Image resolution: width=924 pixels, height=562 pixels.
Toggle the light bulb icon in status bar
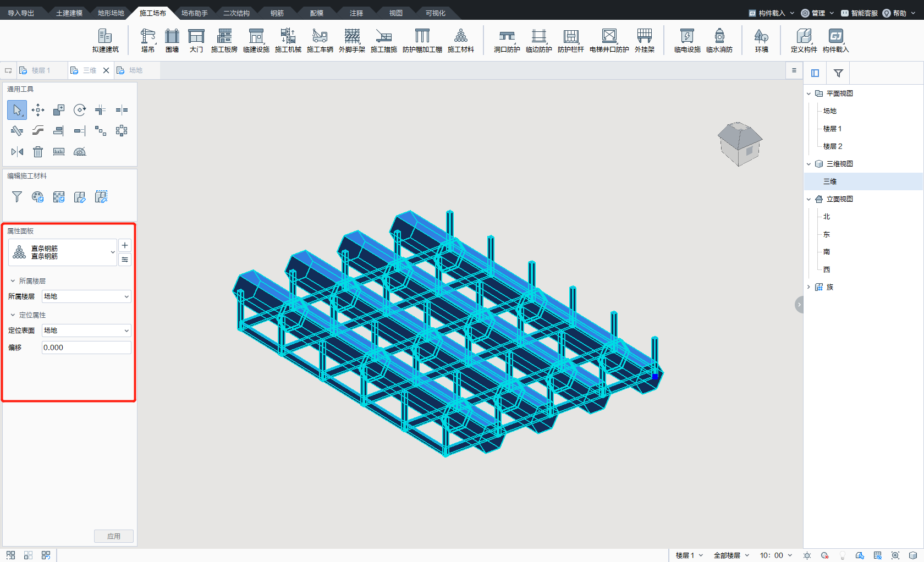click(x=842, y=555)
